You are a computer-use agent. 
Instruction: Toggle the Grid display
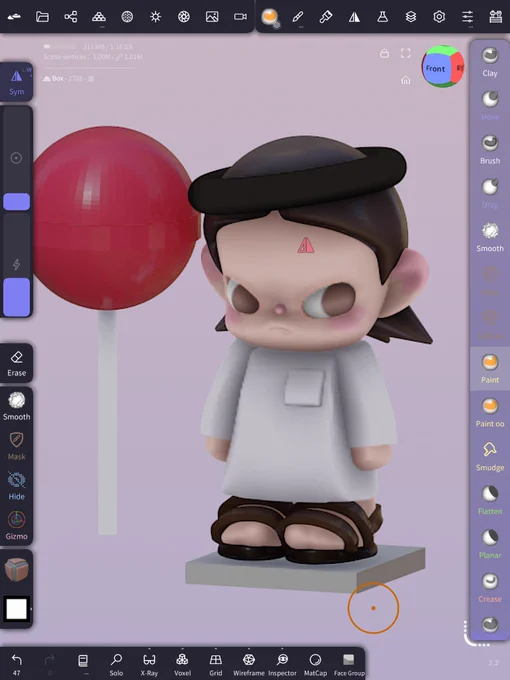click(x=216, y=664)
